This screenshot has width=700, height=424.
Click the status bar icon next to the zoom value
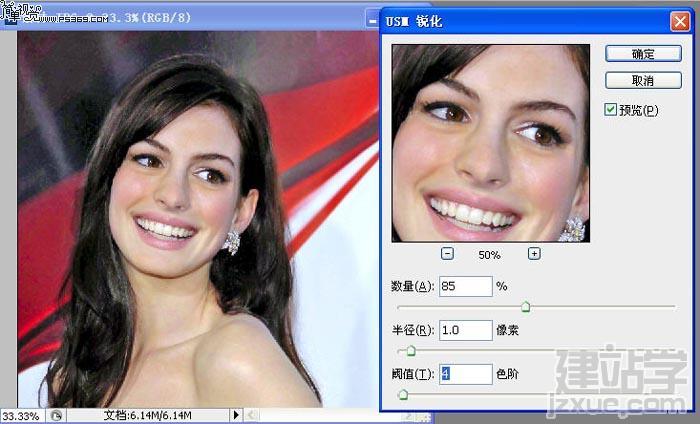[x=56, y=416]
